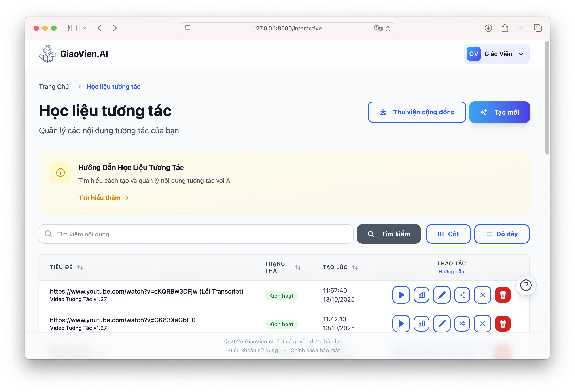
Task: Open the website settings icon in address bar
Action: coord(188,28)
